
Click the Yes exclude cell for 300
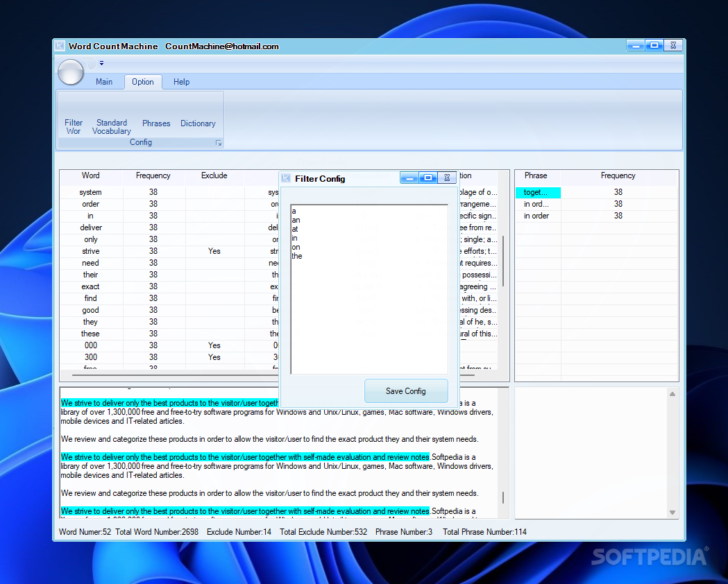coord(214,357)
